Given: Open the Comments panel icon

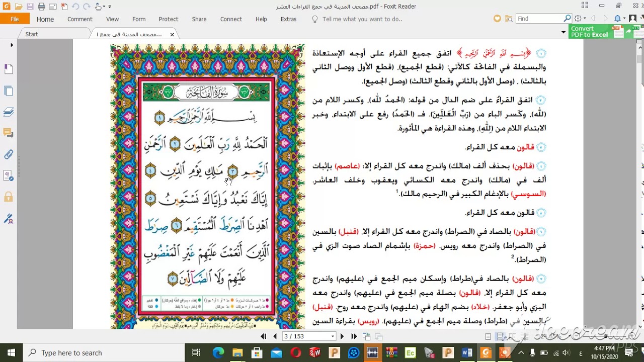Looking at the screenshot, I should [x=9, y=133].
